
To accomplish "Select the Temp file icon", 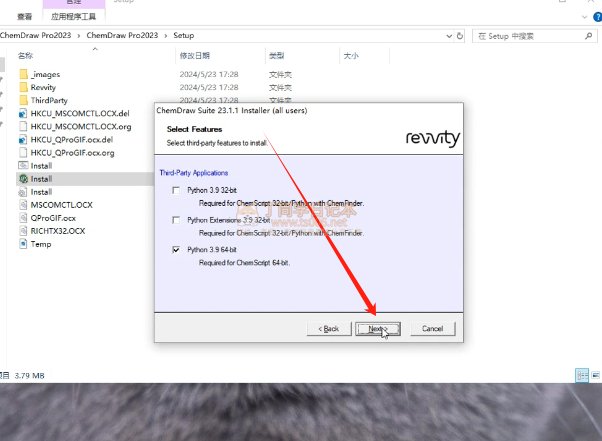I will (23, 244).
